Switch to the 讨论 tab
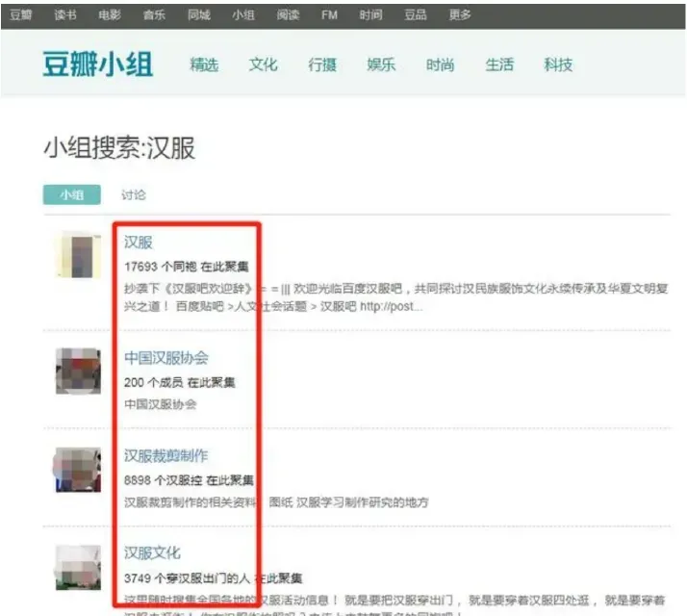Image resolution: width=687 pixels, height=616 pixels. click(x=134, y=194)
